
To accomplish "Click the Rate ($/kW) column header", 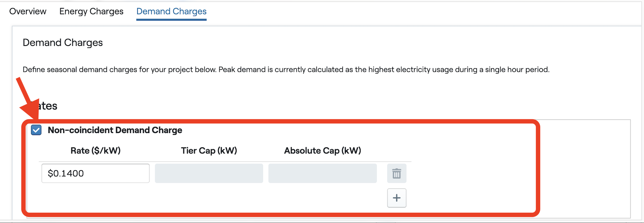I will coord(95,151).
